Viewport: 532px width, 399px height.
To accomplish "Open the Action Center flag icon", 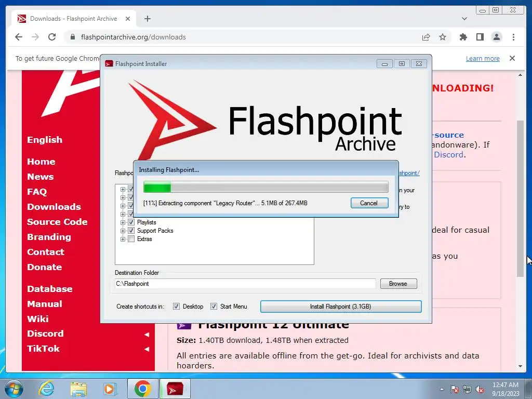I will [x=455, y=389].
